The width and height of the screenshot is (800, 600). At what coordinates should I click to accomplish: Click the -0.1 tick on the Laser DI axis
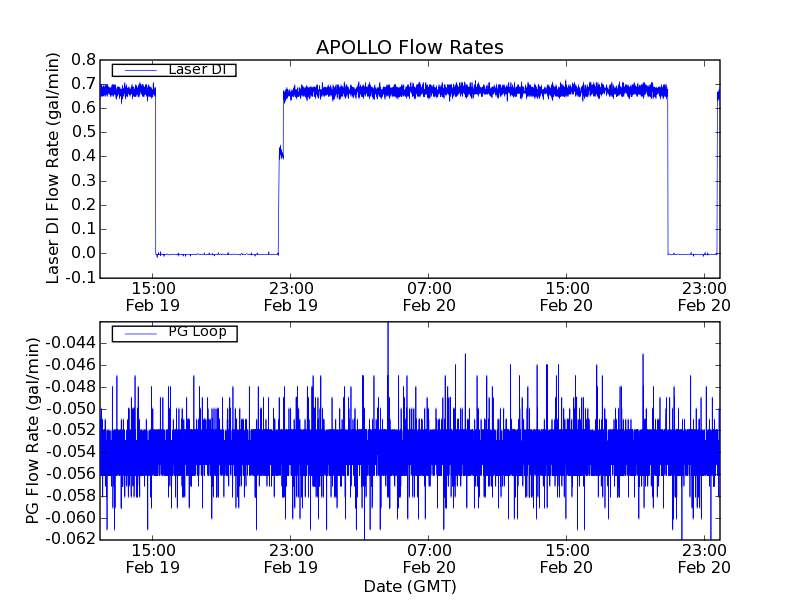81,278
